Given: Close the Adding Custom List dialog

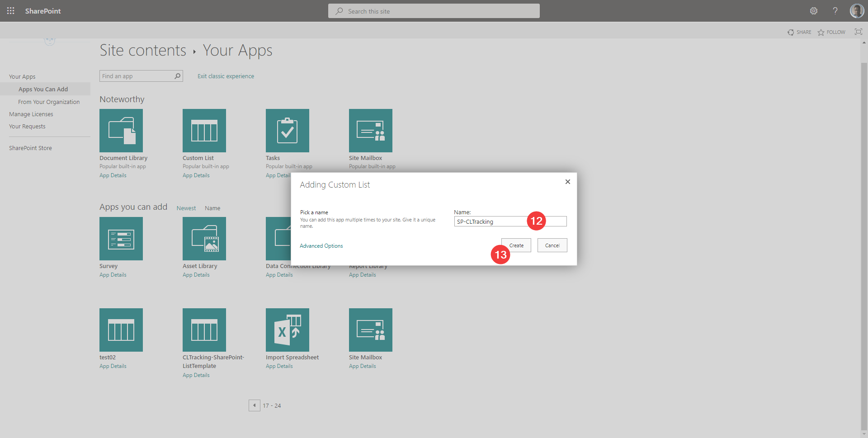Looking at the screenshot, I should point(568,182).
